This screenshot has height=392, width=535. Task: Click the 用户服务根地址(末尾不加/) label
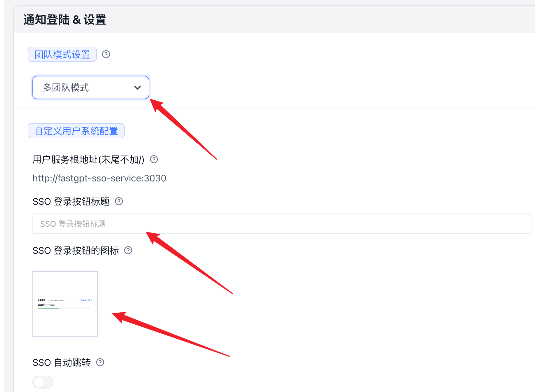pyautogui.click(x=88, y=160)
